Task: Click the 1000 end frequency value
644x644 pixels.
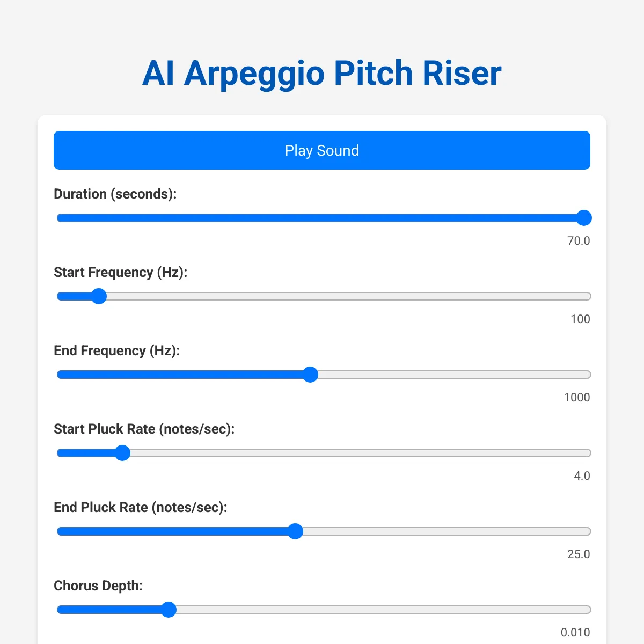Action: point(577,398)
